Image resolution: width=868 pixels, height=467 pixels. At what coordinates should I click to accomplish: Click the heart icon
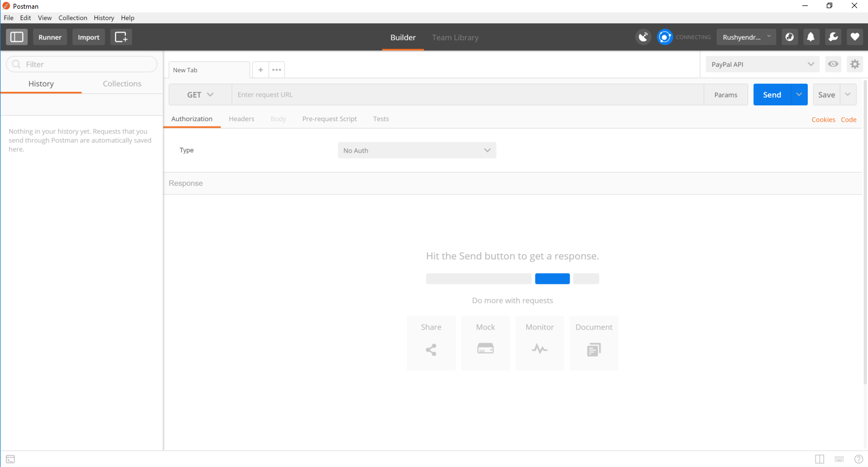pos(854,37)
